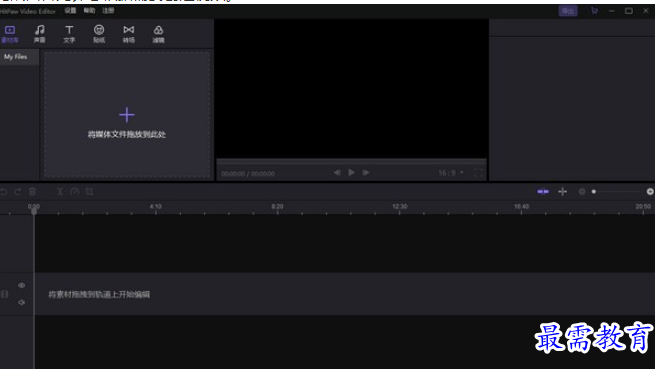Step forward to next frame
The width and height of the screenshot is (659, 369).
click(366, 172)
